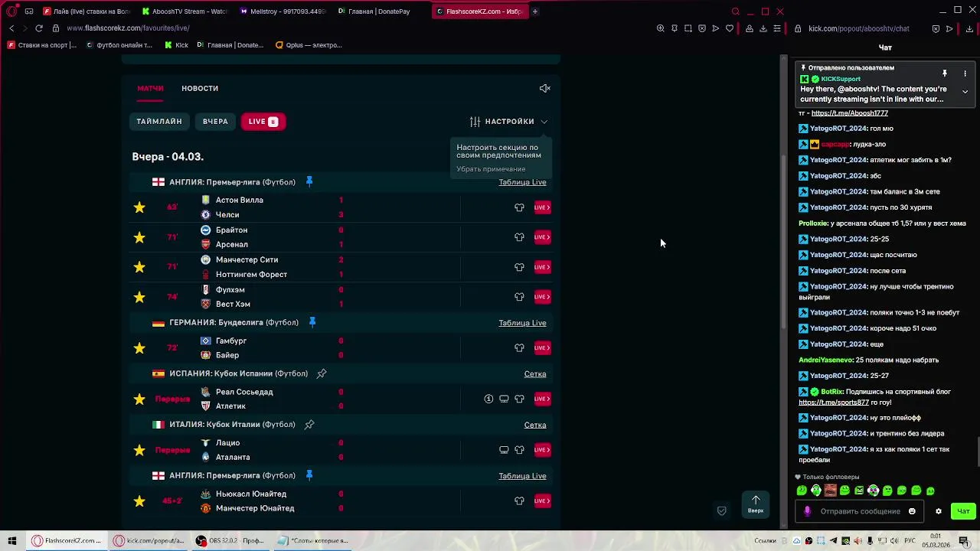
Task: Mute sound notifications on Flashscore
Action: [x=544, y=88]
